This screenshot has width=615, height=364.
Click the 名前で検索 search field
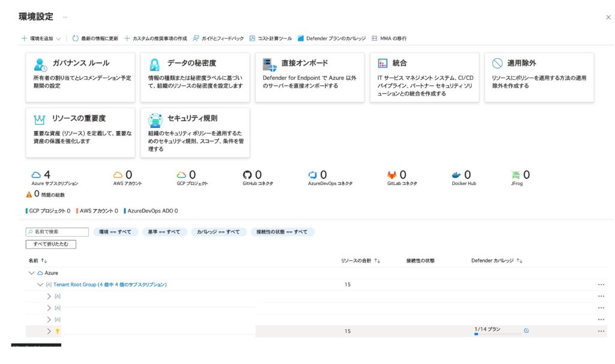[57, 232]
